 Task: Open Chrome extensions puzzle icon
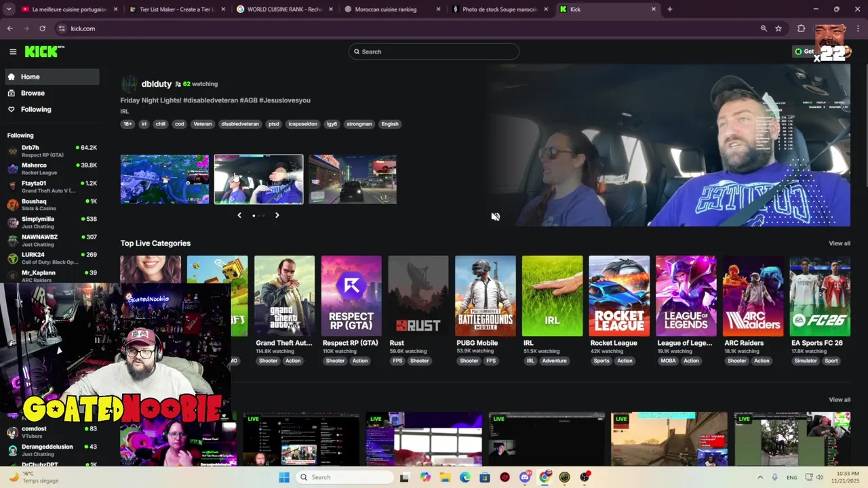click(x=801, y=28)
